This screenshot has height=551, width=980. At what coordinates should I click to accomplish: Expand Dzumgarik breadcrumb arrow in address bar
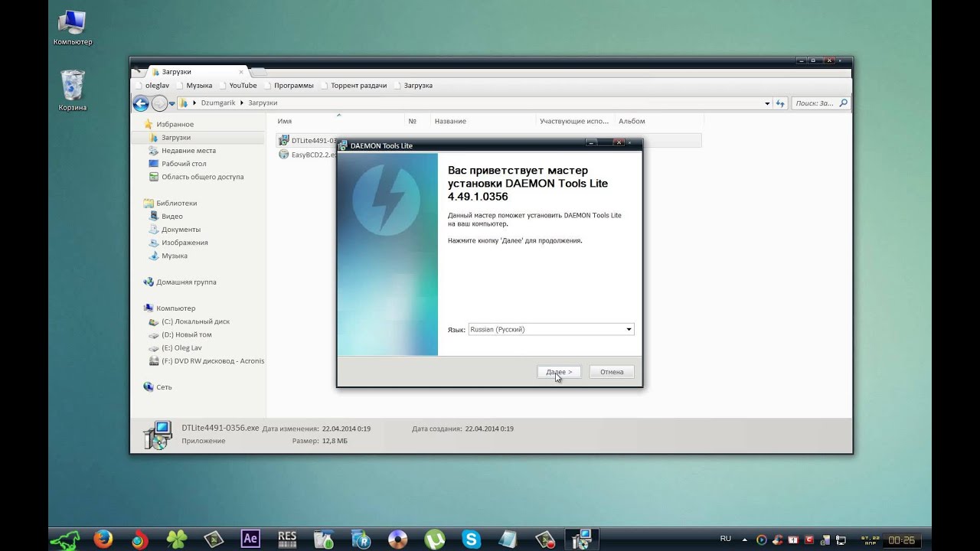(x=242, y=103)
